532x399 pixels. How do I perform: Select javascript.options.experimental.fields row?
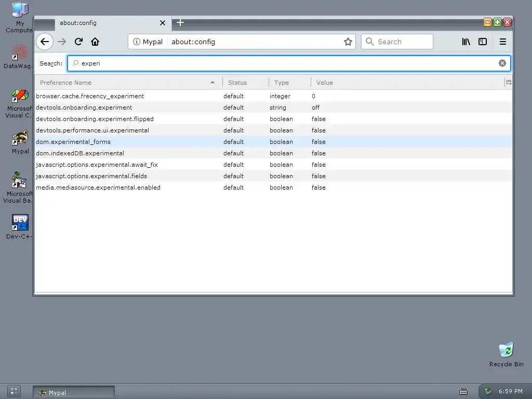point(273,176)
